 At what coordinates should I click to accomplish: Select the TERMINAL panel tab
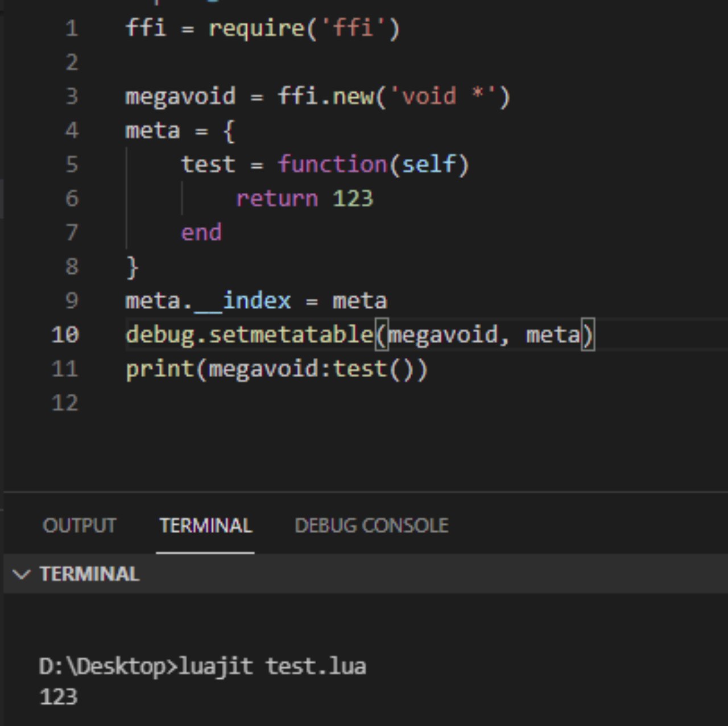205,526
